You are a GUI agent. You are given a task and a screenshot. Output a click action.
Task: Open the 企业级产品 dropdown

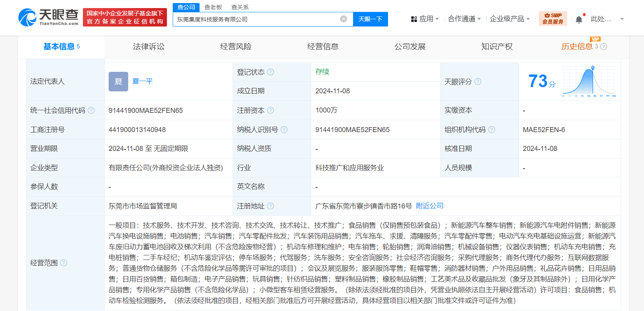tap(509, 19)
